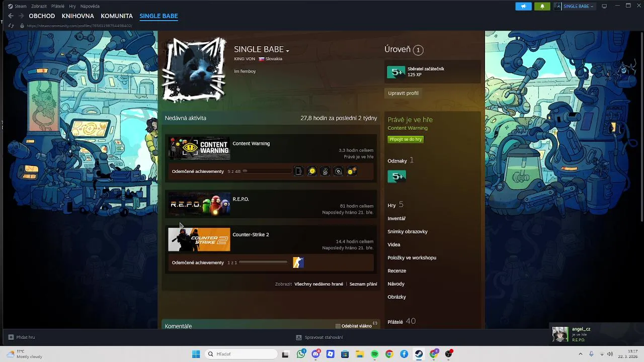Click the Úroveň 1 level indicator
The height and width of the screenshot is (362, 644).
pos(404,49)
